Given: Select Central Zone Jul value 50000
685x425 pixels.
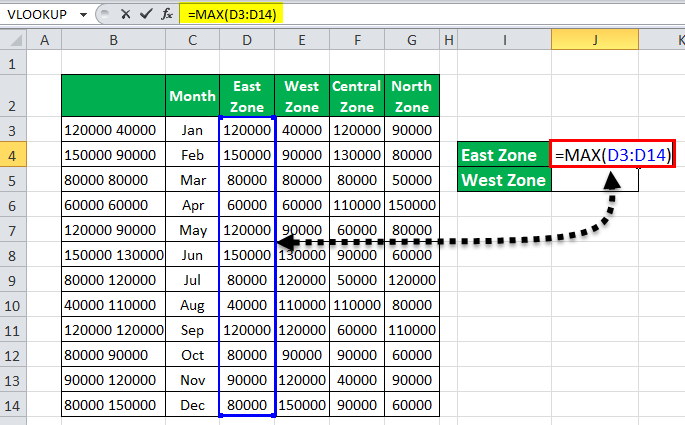Looking at the screenshot, I should point(357,280).
